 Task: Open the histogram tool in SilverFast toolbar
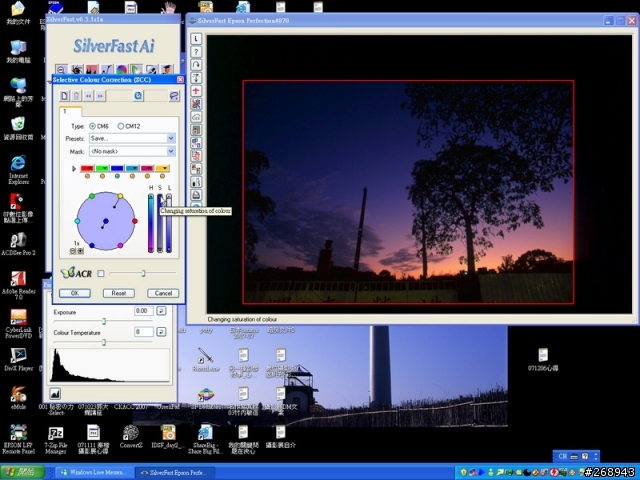(x=91, y=70)
